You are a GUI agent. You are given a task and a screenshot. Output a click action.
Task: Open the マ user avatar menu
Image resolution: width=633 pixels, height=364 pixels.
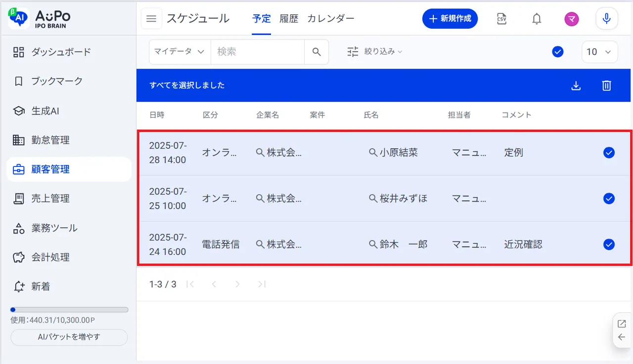click(572, 19)
